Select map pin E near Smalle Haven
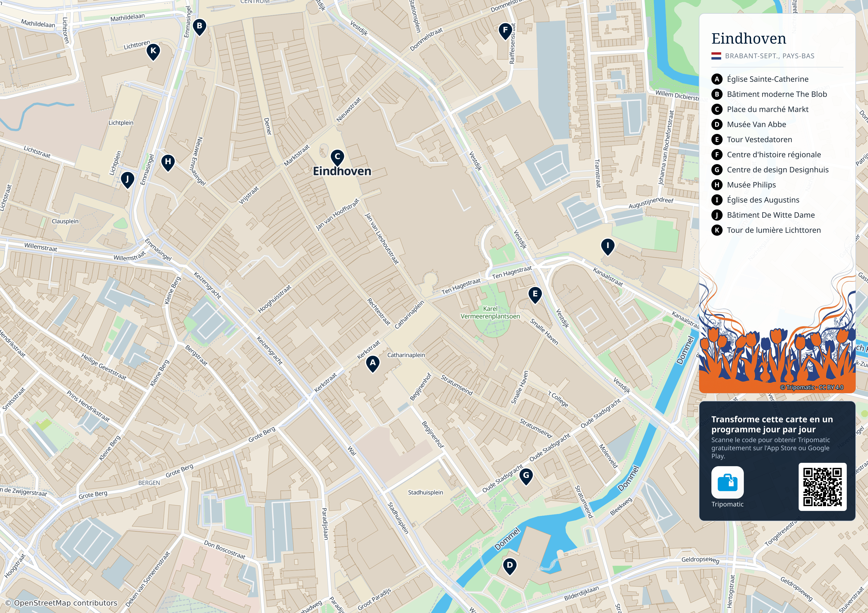Screen dimensions: 868x613 [535, 295]
